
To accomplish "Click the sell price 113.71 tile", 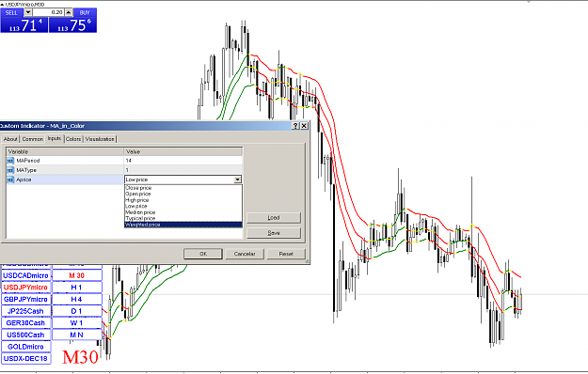I will [24, 25].
